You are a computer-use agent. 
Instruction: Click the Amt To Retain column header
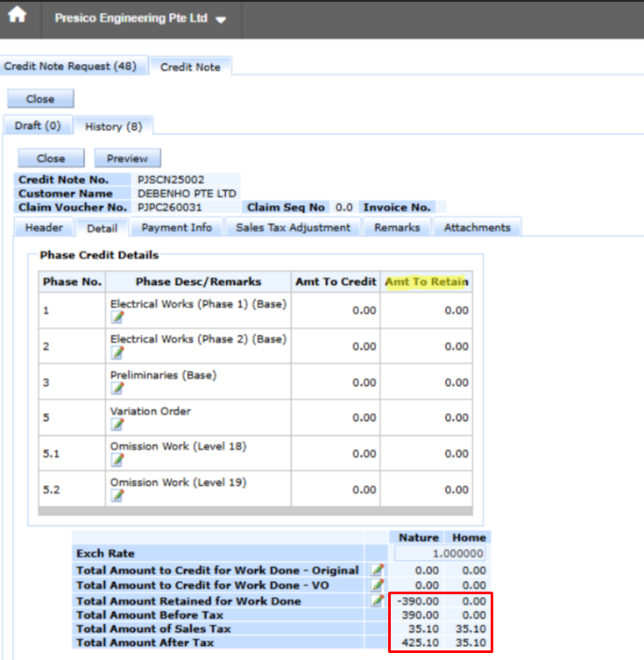tap(427, 281)
